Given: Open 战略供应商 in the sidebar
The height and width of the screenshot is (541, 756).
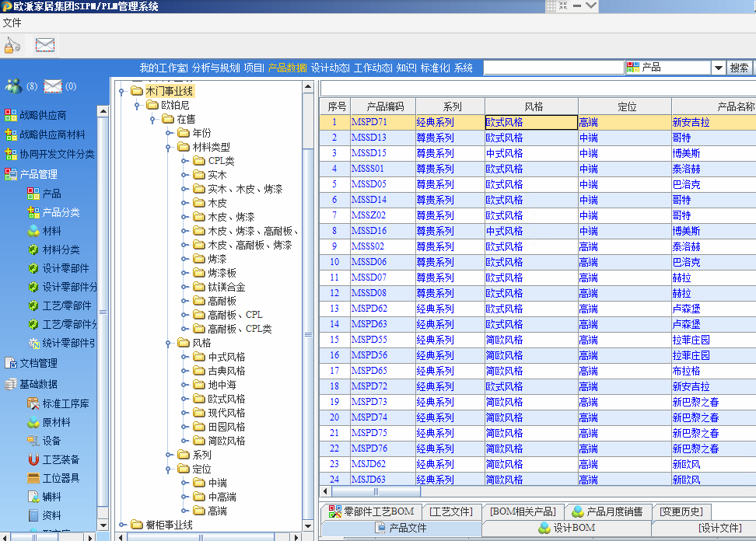Looking at the screenshot, I should (x=42, y=115).
